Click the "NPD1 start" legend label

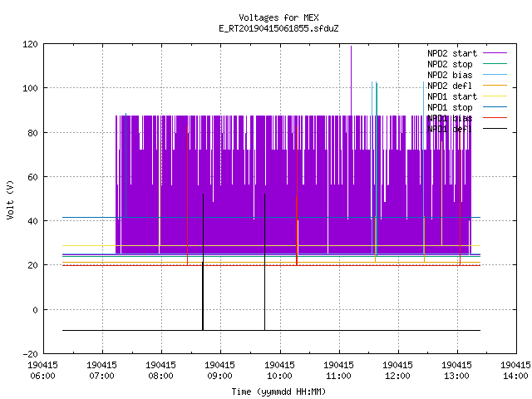[x=452, y=96]
